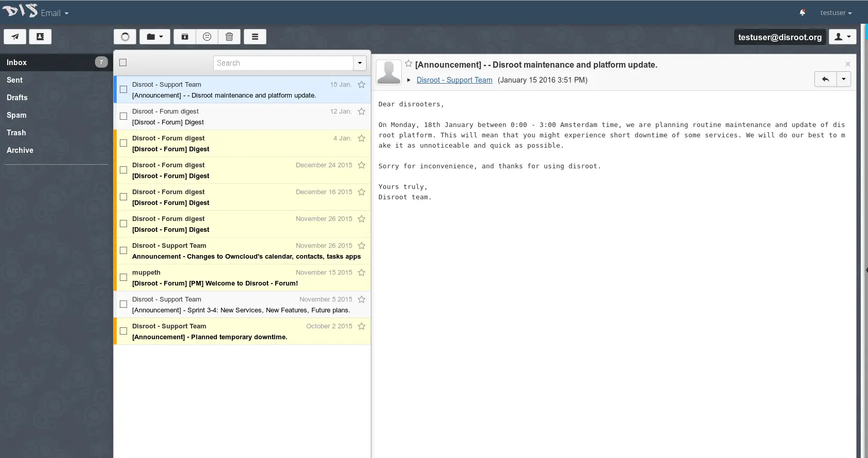Viewport: 868px width, 458px height.
Task: Check the October 2 2015 message checkbox
Action: pyautogui.click(x=123, y=331)
